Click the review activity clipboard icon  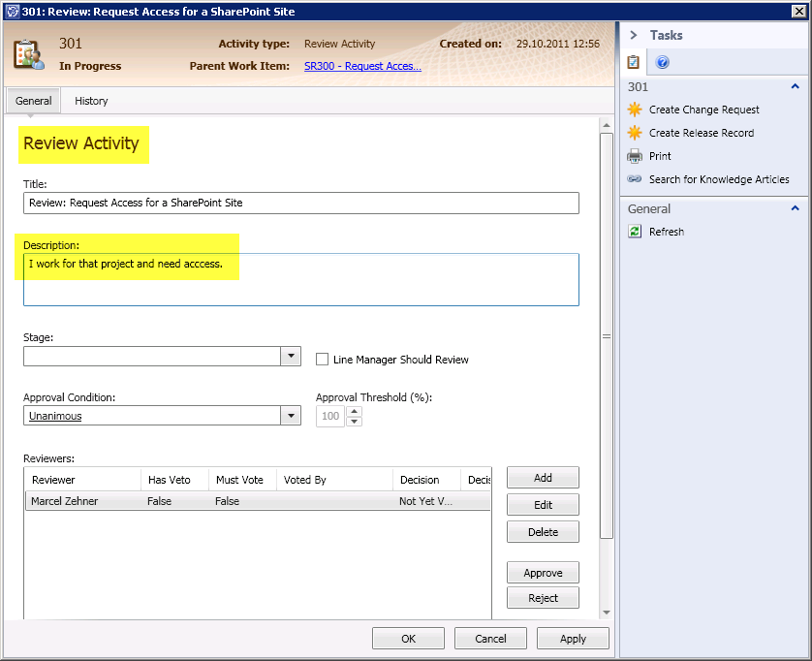tap(29, 54)
